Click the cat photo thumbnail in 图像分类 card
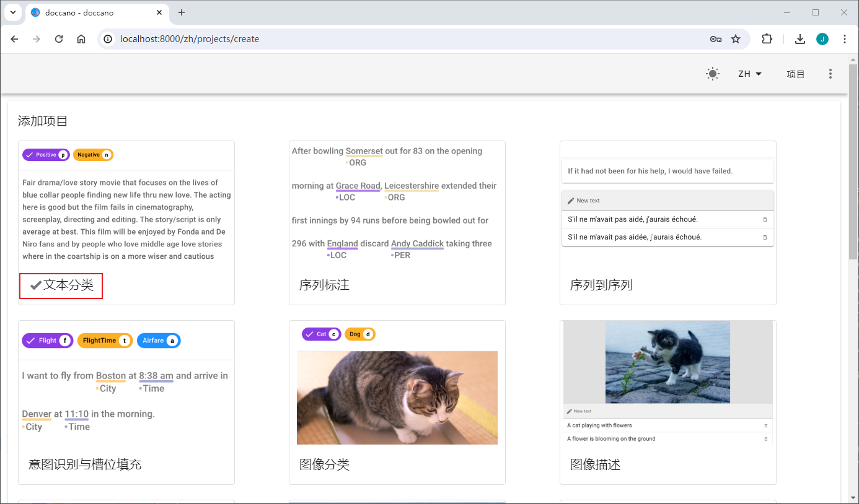859x504 pixels. pos(397,398)
